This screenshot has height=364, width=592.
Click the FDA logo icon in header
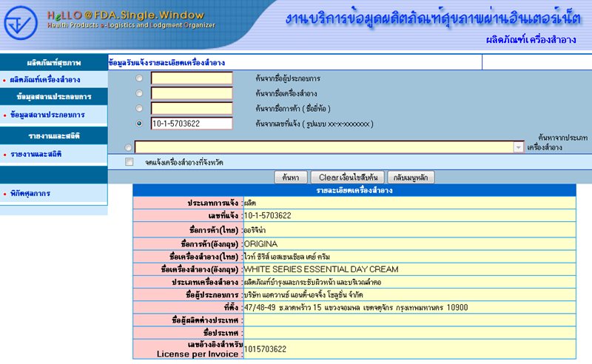tap(21, 23)
